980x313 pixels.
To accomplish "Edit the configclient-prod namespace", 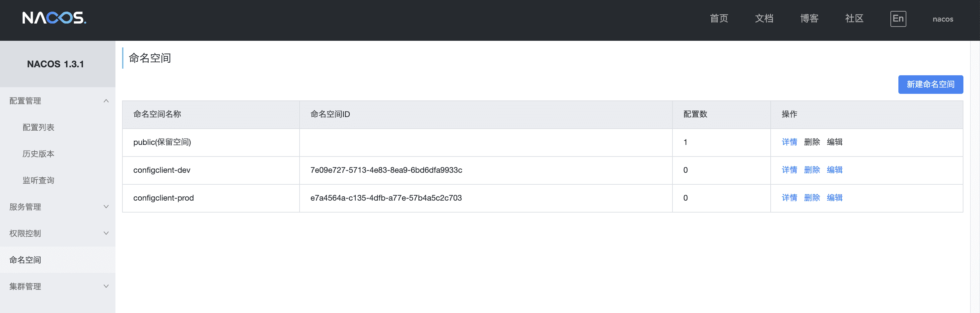I will (x=834, y=198).
